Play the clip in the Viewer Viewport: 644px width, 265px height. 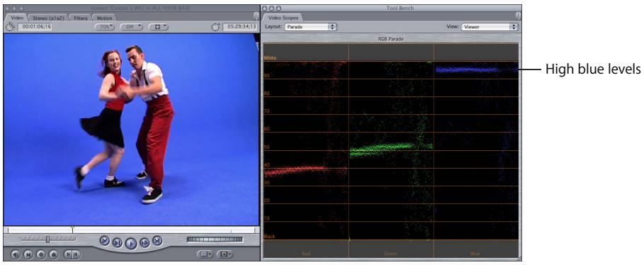point(130,243)
